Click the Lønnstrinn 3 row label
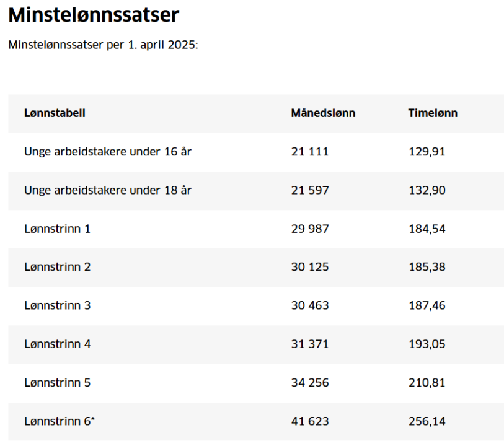The image size is (504, 446). click(57, 305)
